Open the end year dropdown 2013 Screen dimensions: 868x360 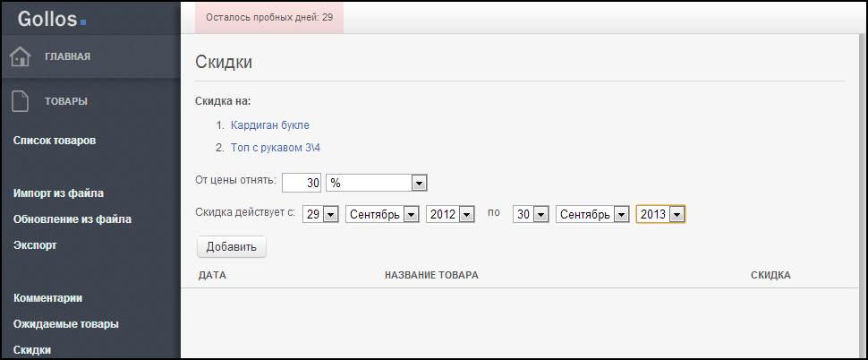pyautogui.click(x=661, y=214)
